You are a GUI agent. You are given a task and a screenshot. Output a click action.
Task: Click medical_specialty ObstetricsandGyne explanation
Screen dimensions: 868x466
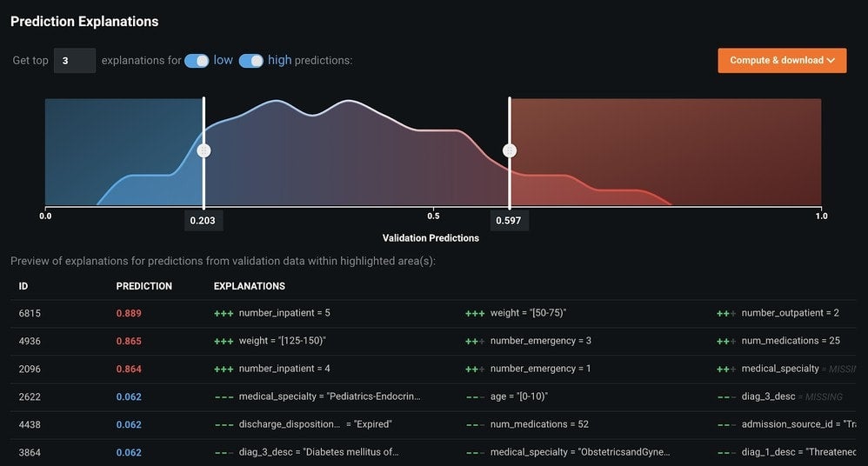579,451
